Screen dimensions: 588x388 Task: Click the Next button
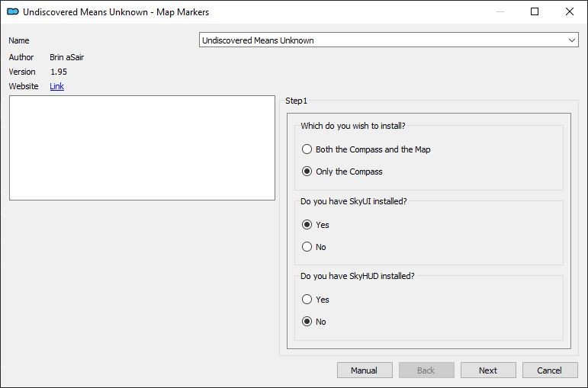[x=488, y=370]
